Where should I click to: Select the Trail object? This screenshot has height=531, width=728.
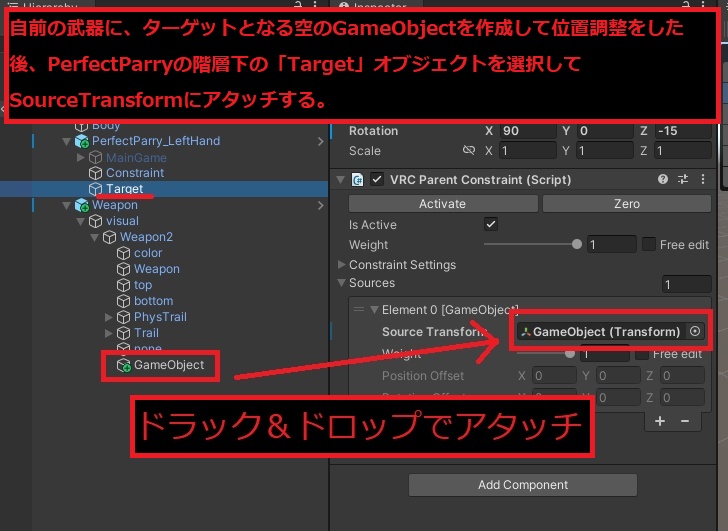coord(146,333)
